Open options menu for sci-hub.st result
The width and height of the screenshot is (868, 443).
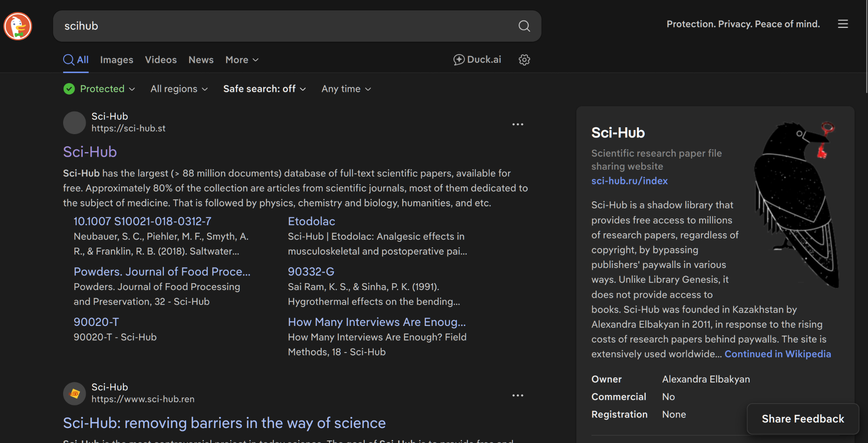pos(518,124)
